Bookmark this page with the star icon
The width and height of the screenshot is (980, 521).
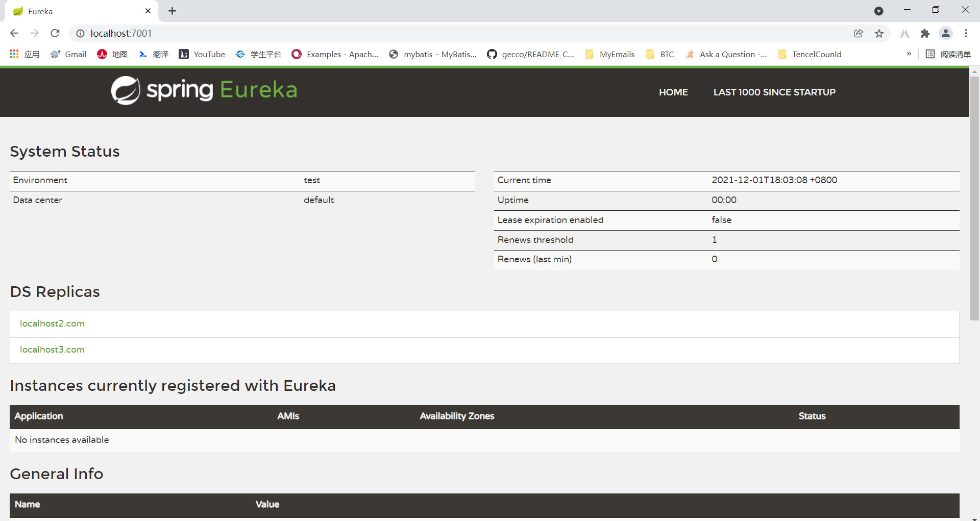pyautogui.click(x=879, y=33)
